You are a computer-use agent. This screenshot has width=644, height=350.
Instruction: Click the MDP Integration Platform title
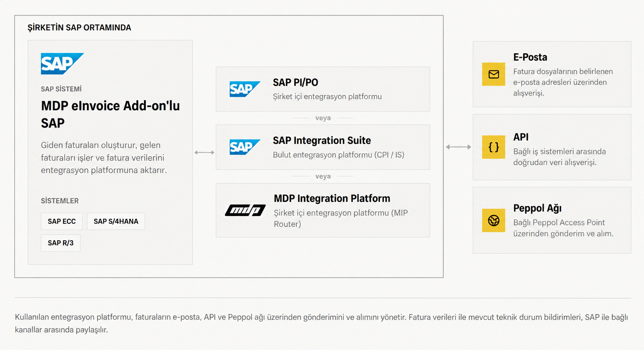(332, 198)
